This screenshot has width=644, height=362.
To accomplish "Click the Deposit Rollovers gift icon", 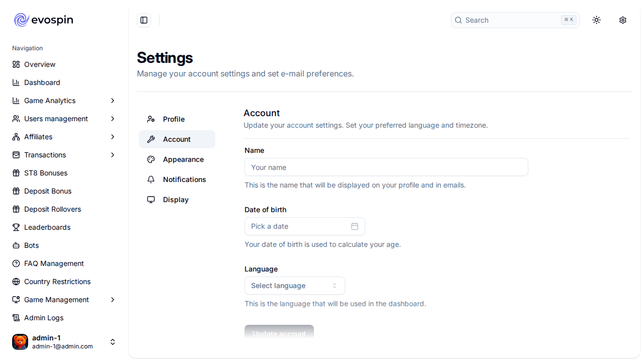I will [16, 209].
